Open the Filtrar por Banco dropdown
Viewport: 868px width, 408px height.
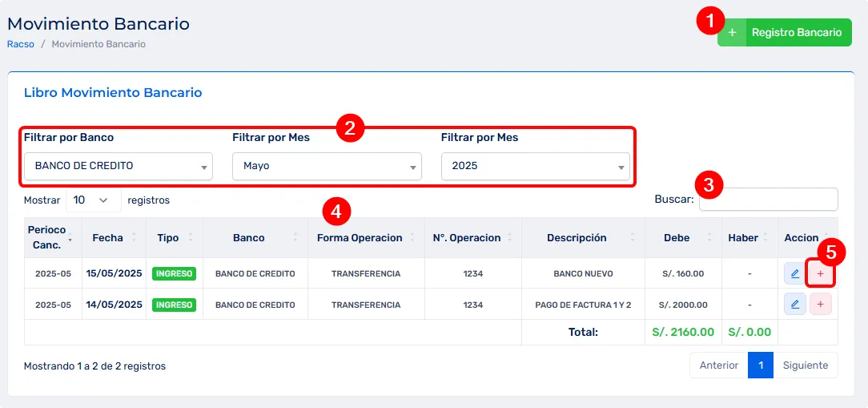coord(119,166)
